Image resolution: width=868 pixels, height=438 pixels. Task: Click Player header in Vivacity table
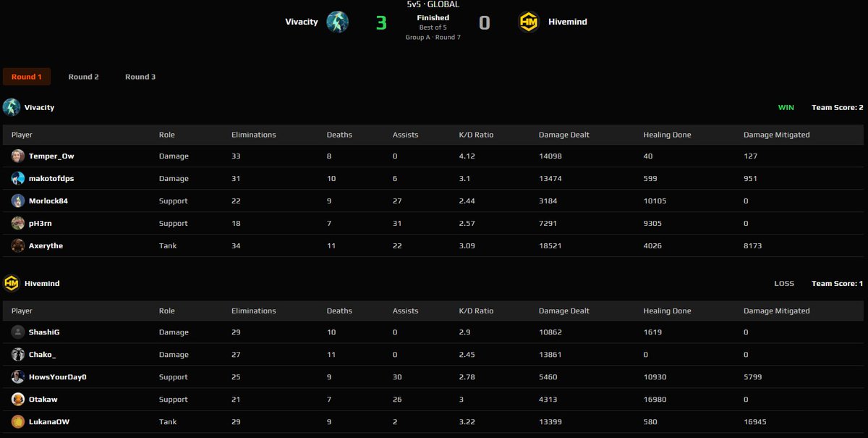click(22, 135)
